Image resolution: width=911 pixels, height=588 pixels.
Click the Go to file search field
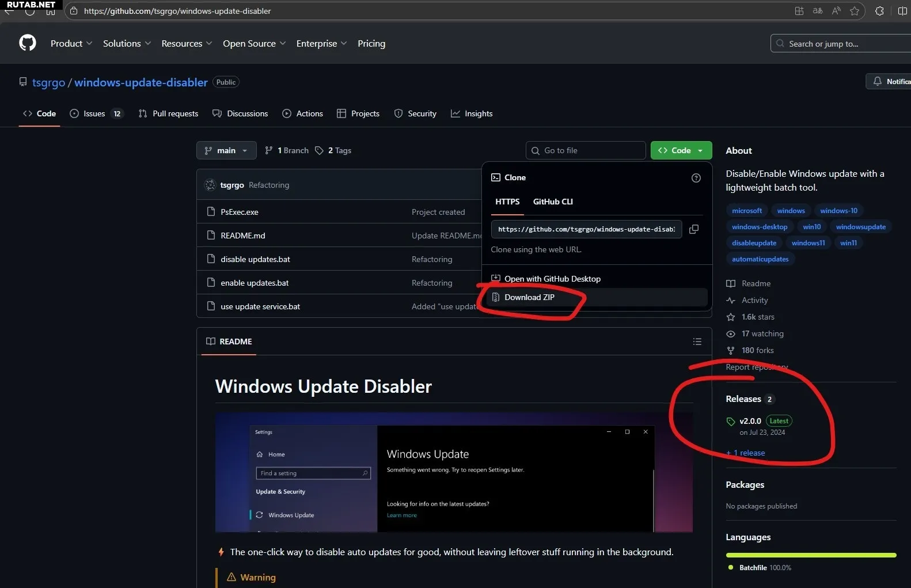585,150
